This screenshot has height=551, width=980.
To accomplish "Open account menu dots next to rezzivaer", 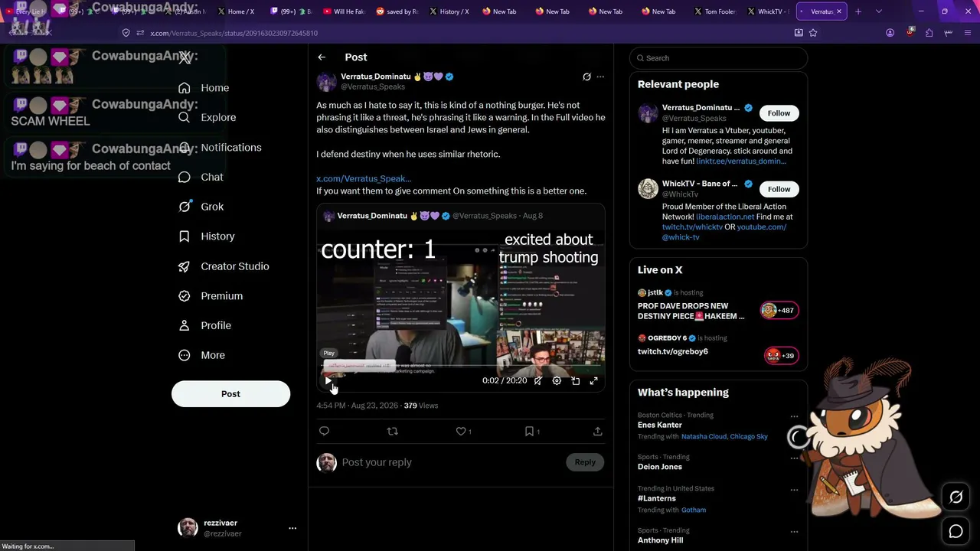I will pos(292,528).
